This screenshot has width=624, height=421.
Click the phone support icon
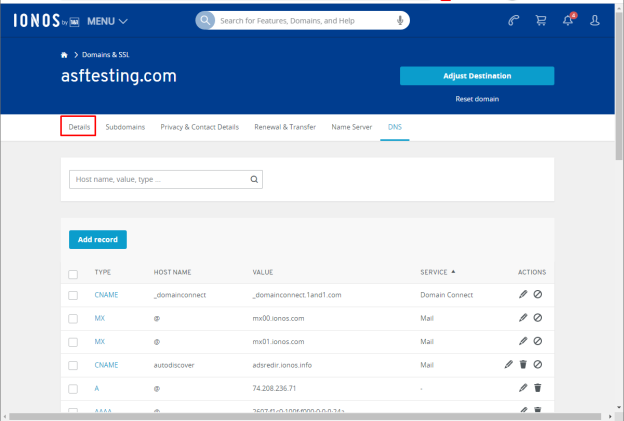[x=514, y=20]
